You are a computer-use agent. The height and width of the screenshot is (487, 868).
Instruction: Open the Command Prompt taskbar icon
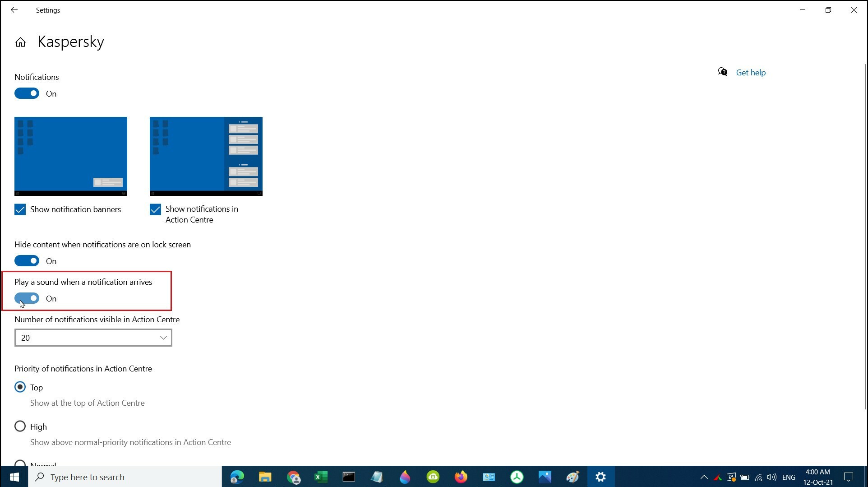pyautogui.click(x=349, y=477)
